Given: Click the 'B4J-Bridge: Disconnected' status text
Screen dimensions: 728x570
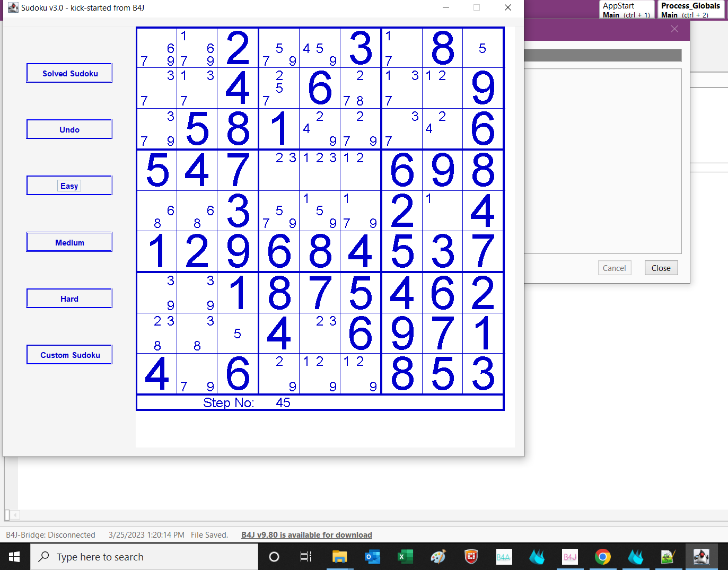Looking at the screenshot, I should [51, 534].
